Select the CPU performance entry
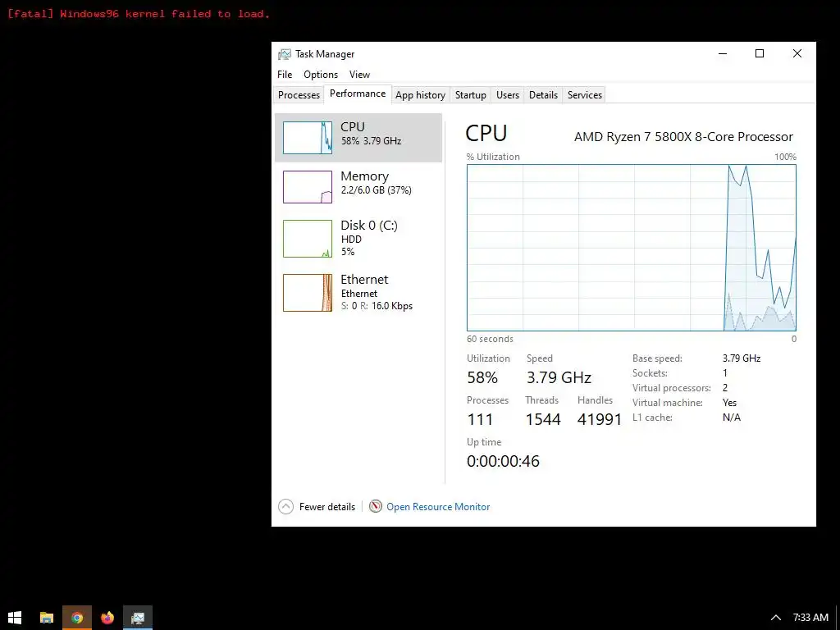The image size is (840, 630). point(358,138)
